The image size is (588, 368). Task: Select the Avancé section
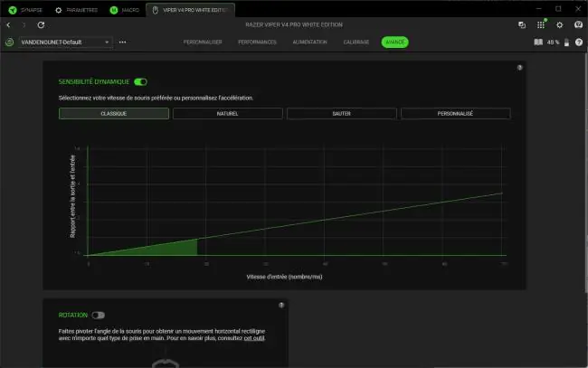click(x=395, y=42)
